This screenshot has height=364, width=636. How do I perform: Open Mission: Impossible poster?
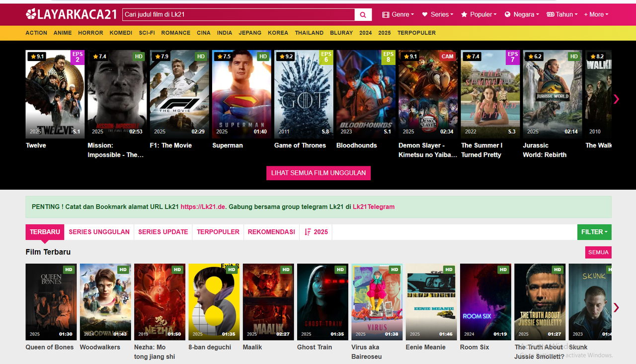pos(117,94)
